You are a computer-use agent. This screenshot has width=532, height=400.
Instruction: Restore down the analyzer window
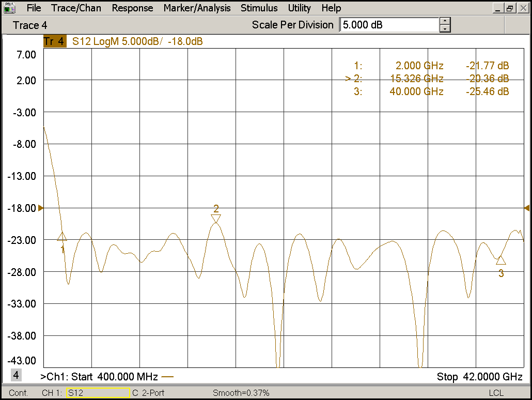point(510,8)
